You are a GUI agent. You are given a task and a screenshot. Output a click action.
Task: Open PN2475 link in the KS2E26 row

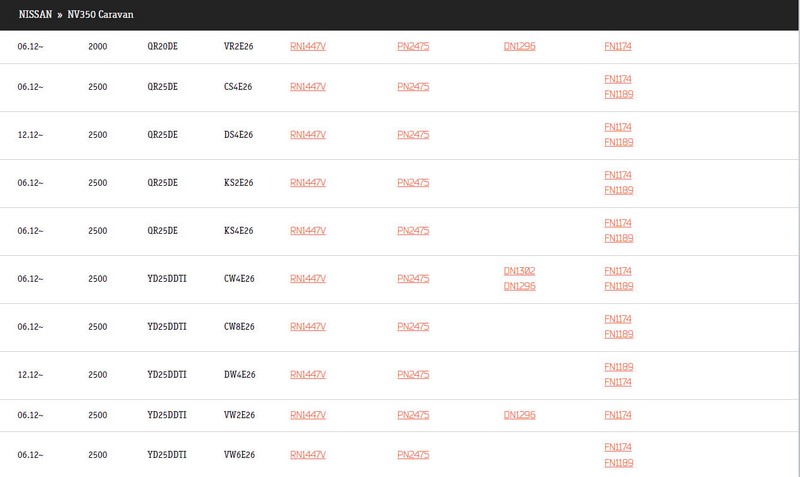pos(413,183)
